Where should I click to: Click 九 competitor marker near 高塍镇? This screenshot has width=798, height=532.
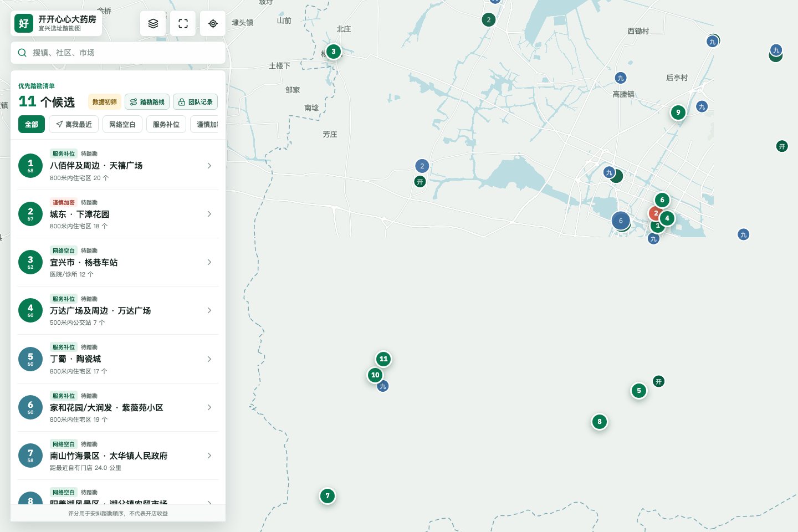tap(621, 78)
